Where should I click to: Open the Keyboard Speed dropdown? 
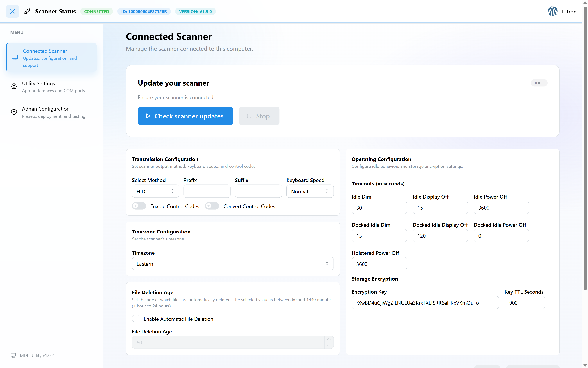pyautogui.click(x=310, y=191)
